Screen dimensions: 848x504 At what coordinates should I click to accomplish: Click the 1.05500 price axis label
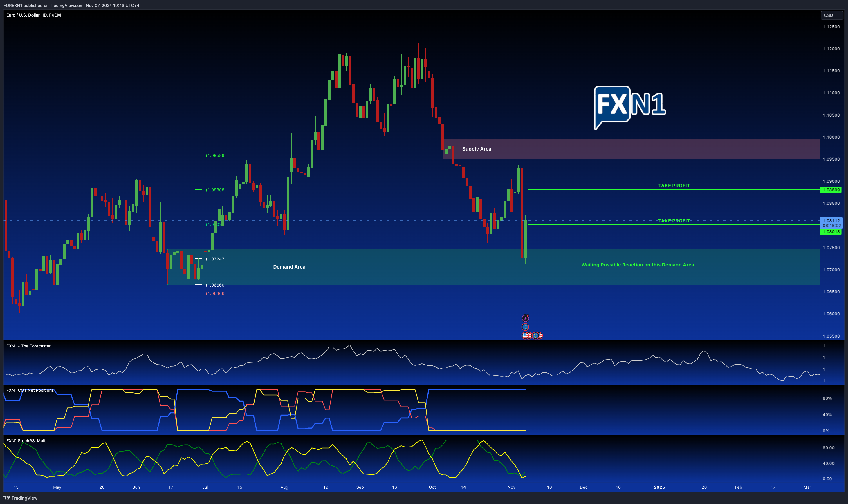(x=831, y=336)
